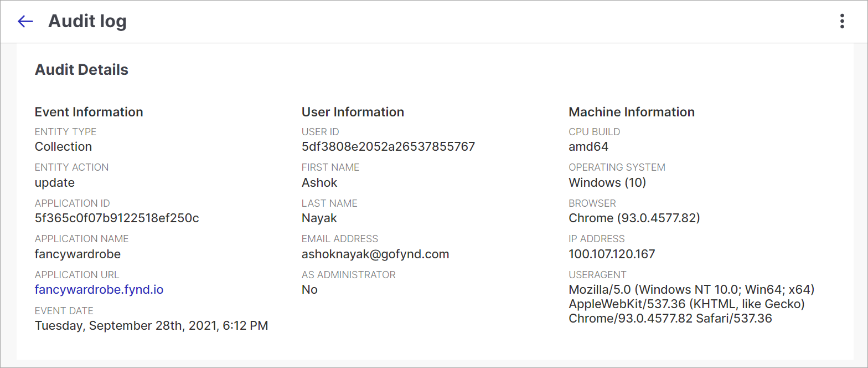This screenshot has width=868, height=368.
Task: Click the OPERATING SYSTEM field label
Action: [x=617, y=167]
